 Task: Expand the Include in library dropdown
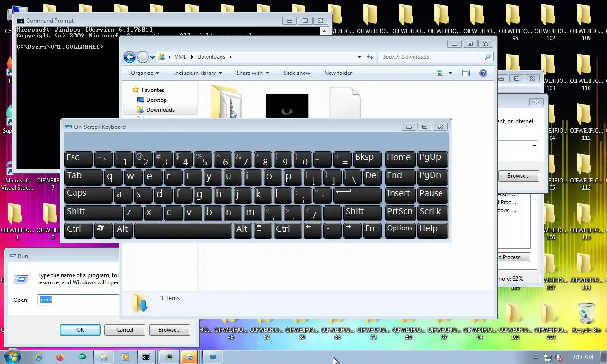pos(198,73)
